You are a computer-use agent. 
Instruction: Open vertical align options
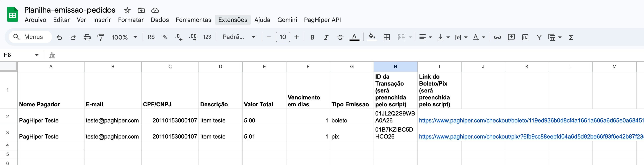click(x=443, y=37)
